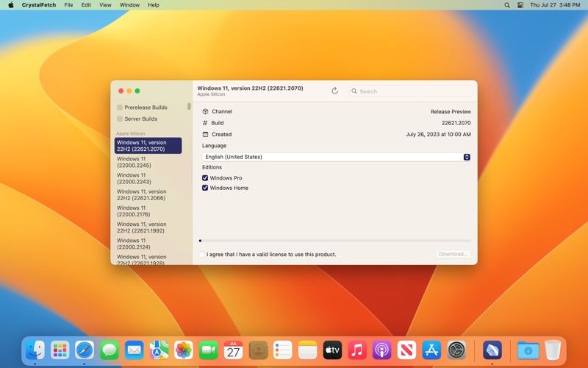Uncheck the Windows Pro edition

pos(205,178)
